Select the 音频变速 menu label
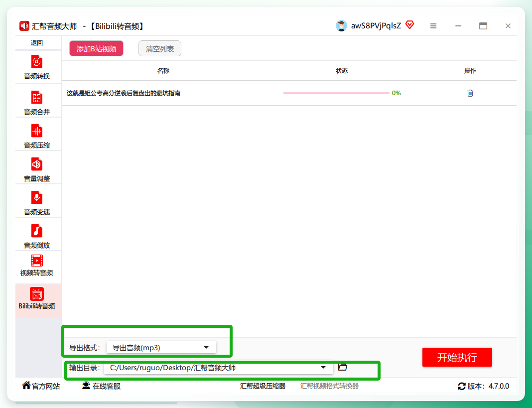532x408 pixels. tap(37, 212)
